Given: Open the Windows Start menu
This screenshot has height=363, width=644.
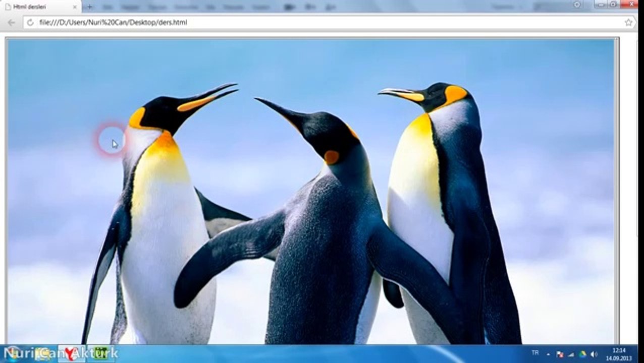Looking at the screenshot, I should tap(13, 353).
